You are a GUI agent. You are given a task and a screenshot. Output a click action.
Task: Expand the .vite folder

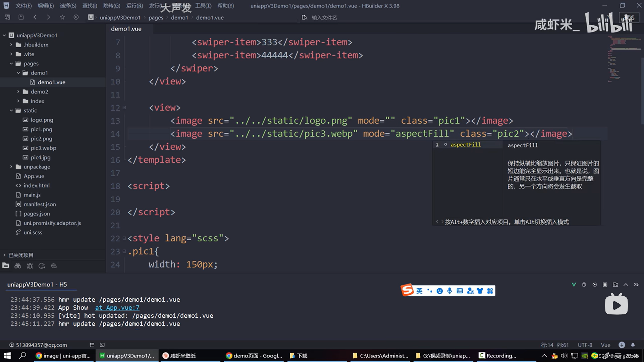coord(11,54)
